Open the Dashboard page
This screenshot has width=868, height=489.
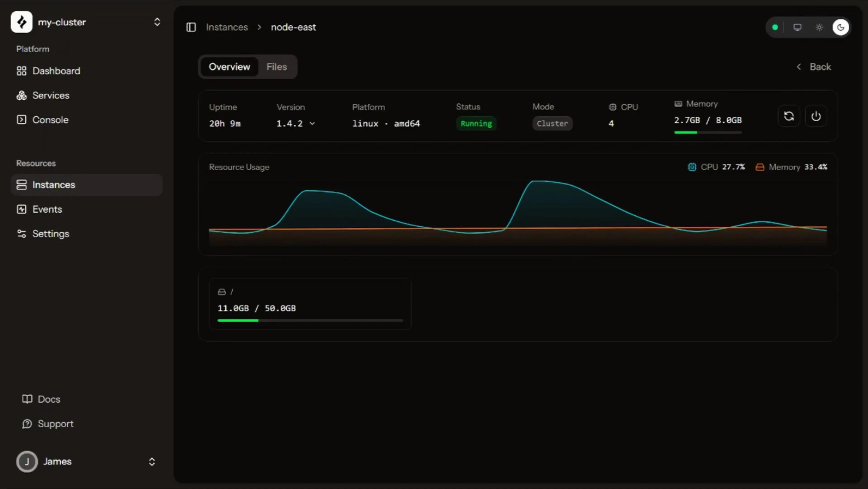[x=87, y=71]
